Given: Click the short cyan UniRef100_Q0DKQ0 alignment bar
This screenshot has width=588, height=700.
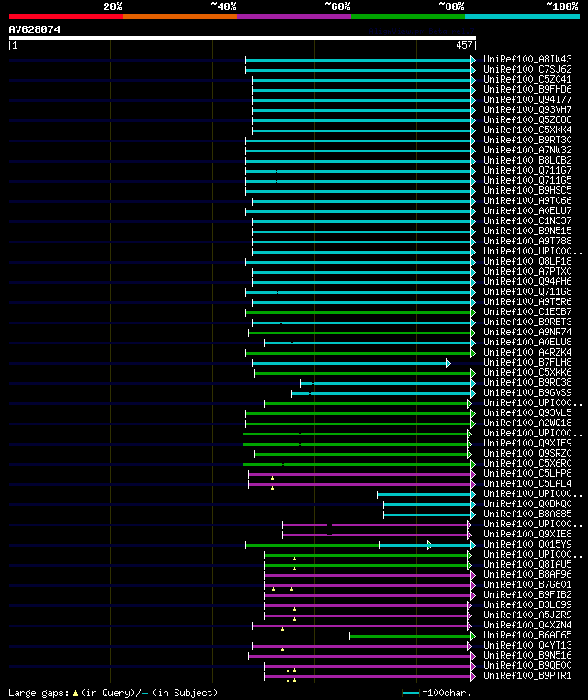Looking at the screenshot, I should pyautogui.click(x=429, y=504).
